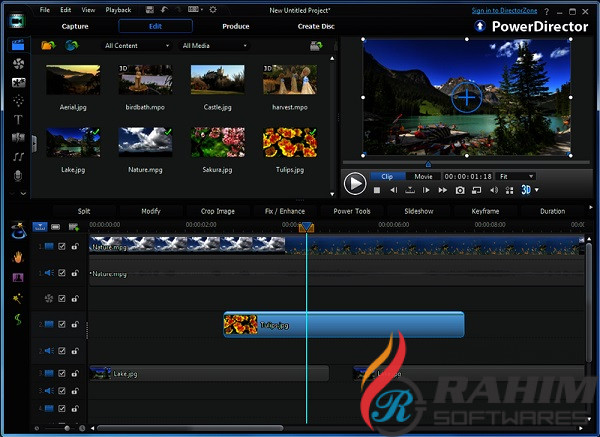
Task: Stop preview playback
Action: 377,190
